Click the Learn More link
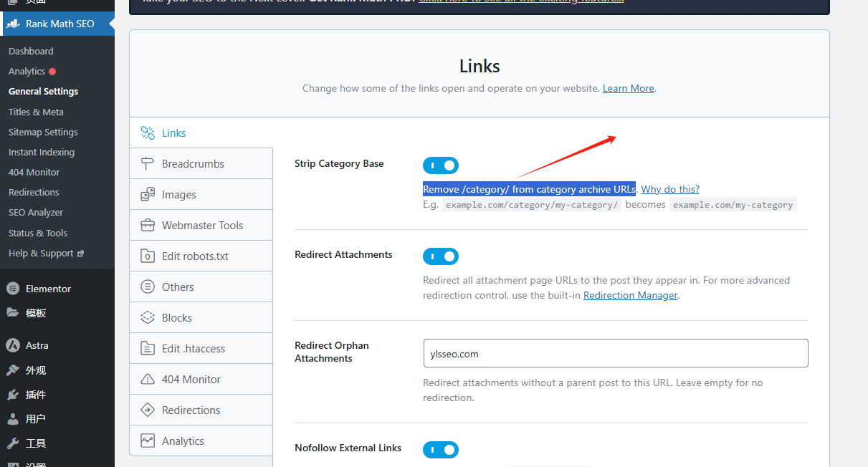Viewport: 868px width, 467px height. pyautogui.click(x=629, y=88)
